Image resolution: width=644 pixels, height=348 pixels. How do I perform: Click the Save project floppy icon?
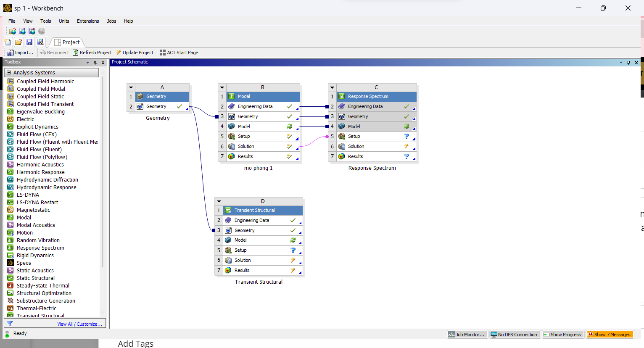[29, 42]
